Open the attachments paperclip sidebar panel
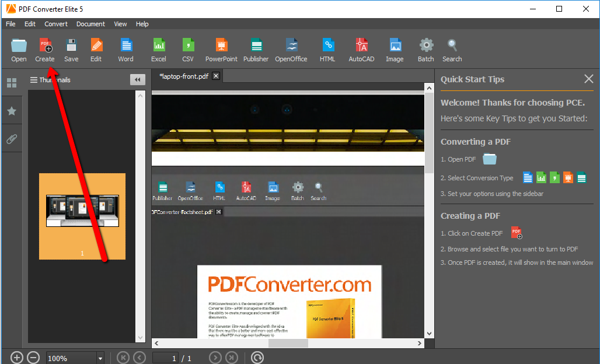Viewport: 600px width, 364px height. (x=12, y=139)
